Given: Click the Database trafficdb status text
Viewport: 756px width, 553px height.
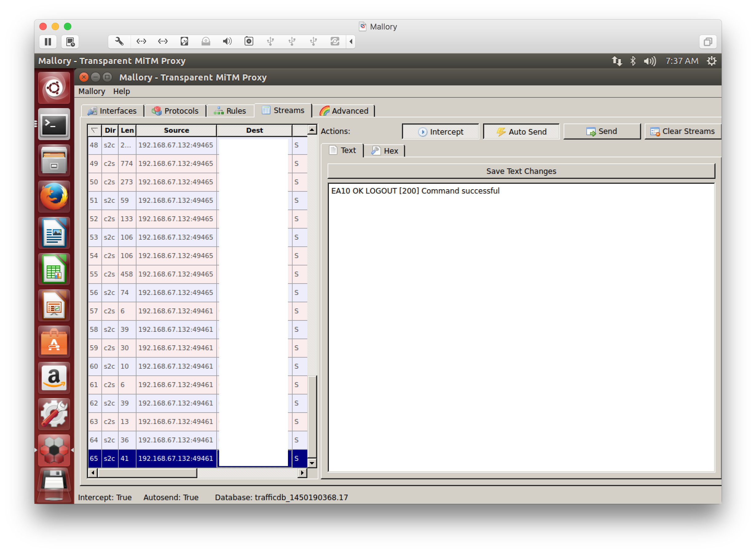Looking at the screenshot, I should pyautogui.click(x=281, y=497).
